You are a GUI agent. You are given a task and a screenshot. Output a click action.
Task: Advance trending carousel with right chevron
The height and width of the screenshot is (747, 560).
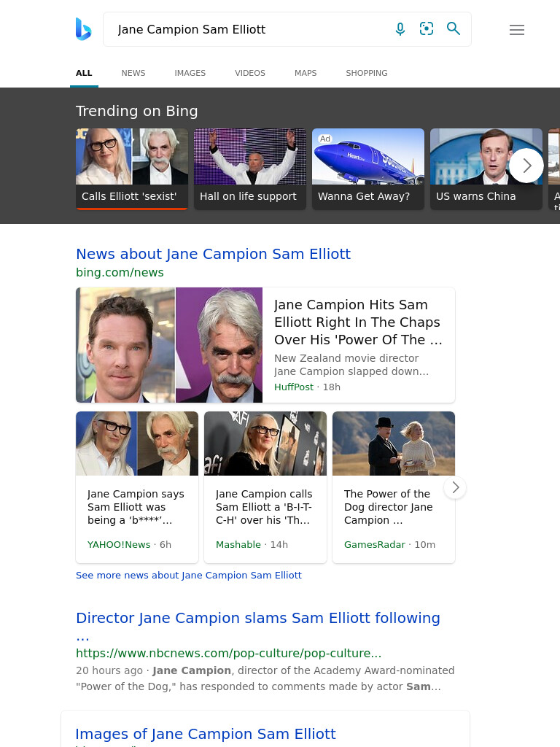point(526,166)
